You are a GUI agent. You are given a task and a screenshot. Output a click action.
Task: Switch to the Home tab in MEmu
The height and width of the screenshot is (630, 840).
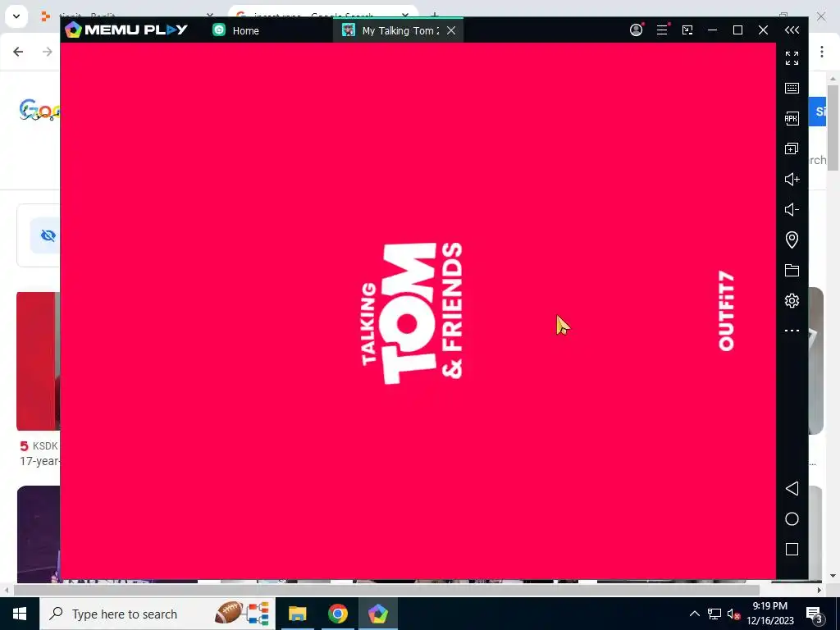pyautogui.click(x=235, y=30)
